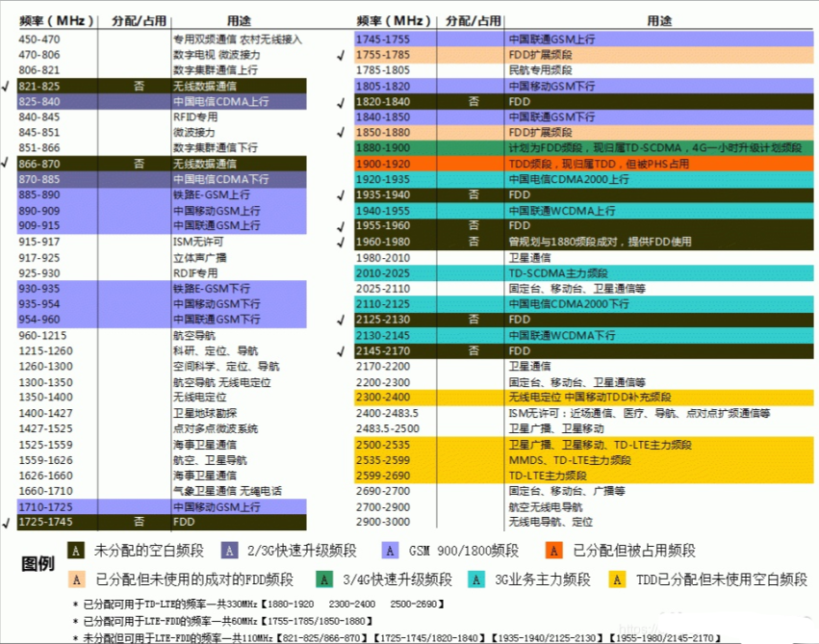
Task: Select the 2500-2535 TD-LTE主力频段 row
Action: (577, 443)
